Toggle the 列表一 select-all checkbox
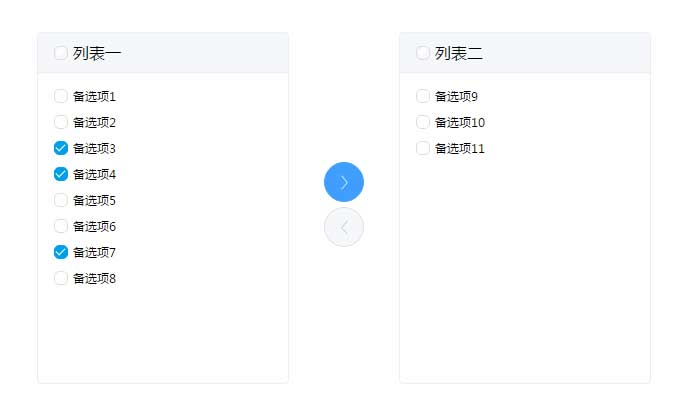 click(x=61, y=53)
